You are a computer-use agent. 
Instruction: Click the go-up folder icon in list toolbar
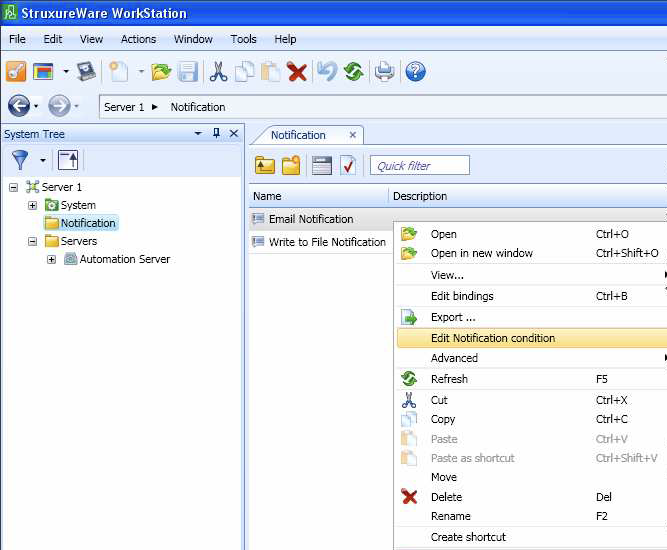pyautogui.click(x=265, y=165)
